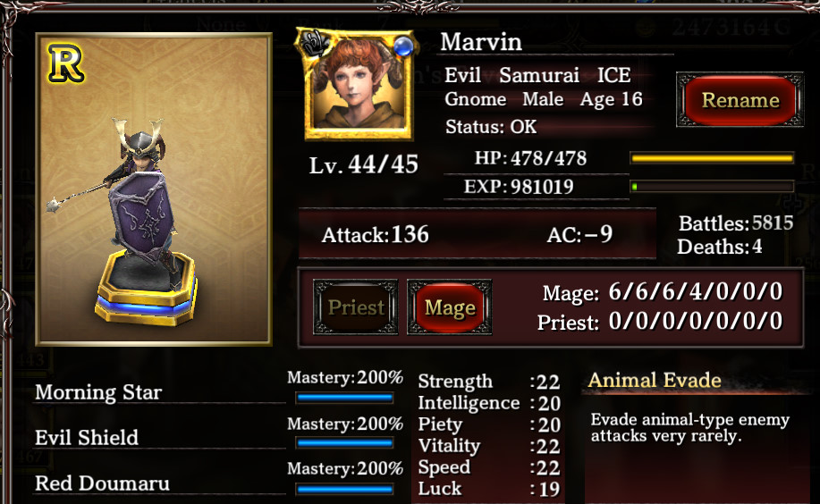Click the Strength stat row

click(x=489, y=382)
